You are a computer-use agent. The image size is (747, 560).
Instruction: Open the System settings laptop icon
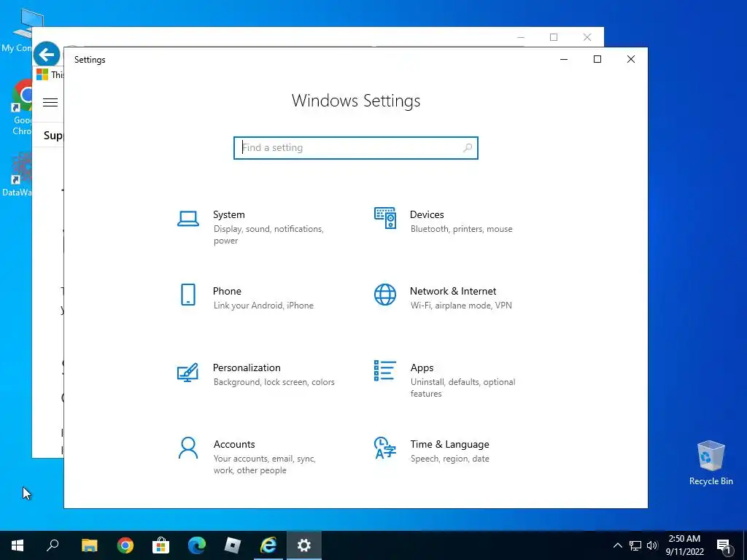point(188,219)
